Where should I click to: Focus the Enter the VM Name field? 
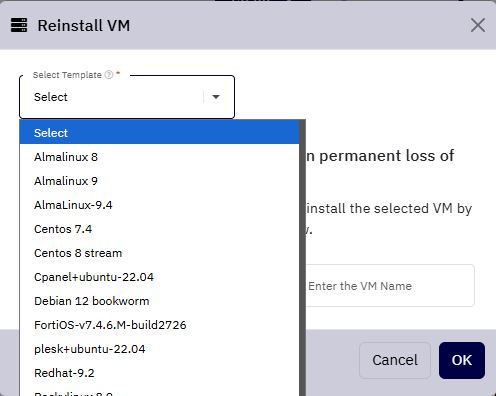pos(389,286)
